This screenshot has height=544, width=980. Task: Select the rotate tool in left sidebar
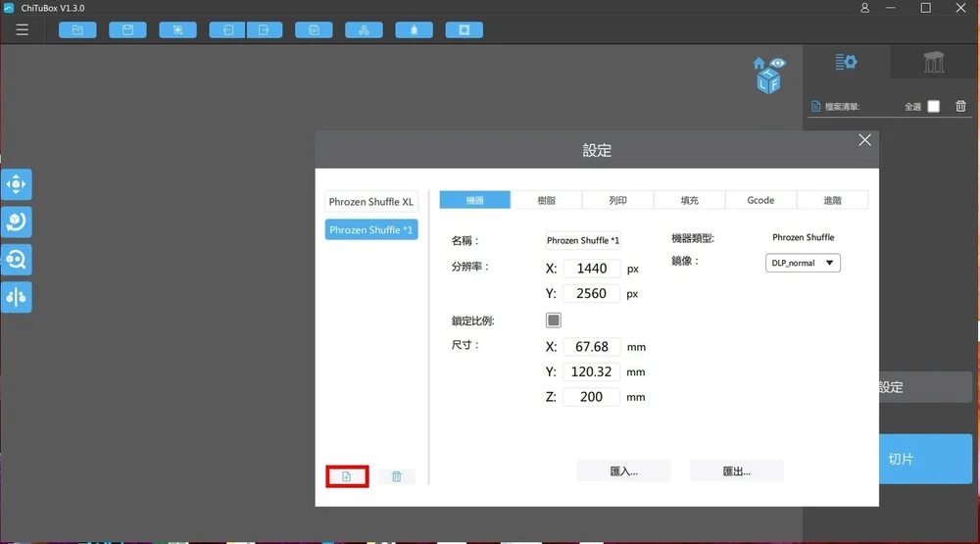pos(17,222)
